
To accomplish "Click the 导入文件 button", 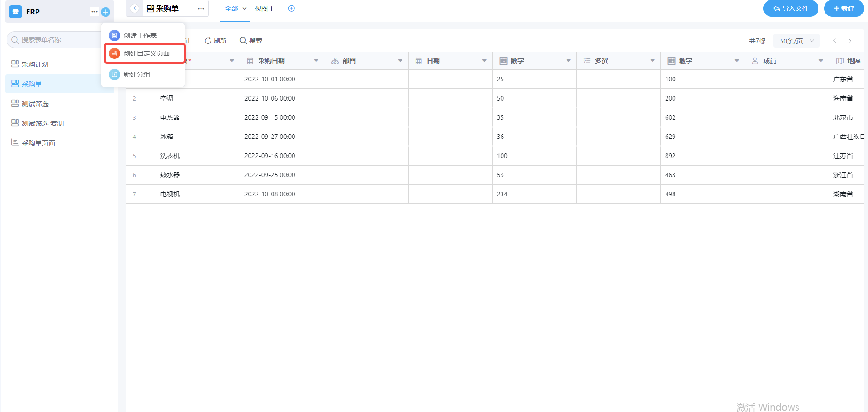I will (x=790, y=8).
